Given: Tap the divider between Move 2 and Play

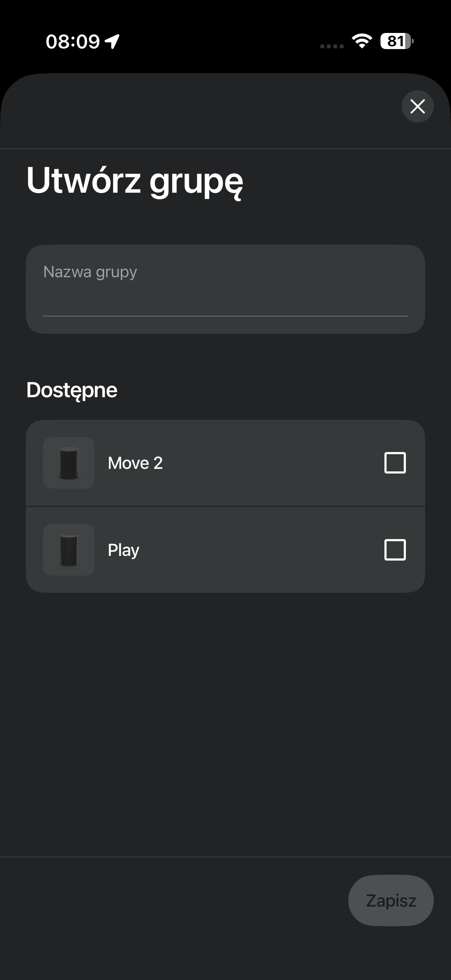Looking at the screenshot, I should coord(225,506).
